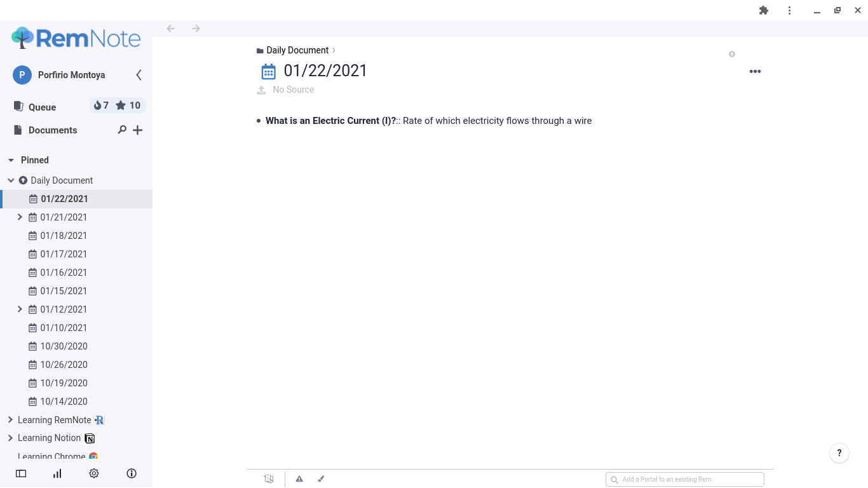868x488 pixels.
Task: Click the brush highlight icon in bottom bar
Action: point(321,479)
